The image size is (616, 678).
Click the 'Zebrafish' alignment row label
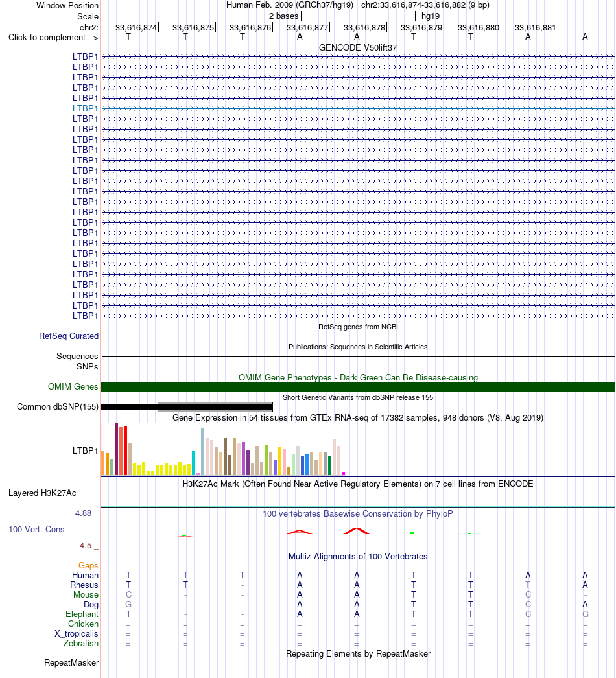tap(81, 644)
